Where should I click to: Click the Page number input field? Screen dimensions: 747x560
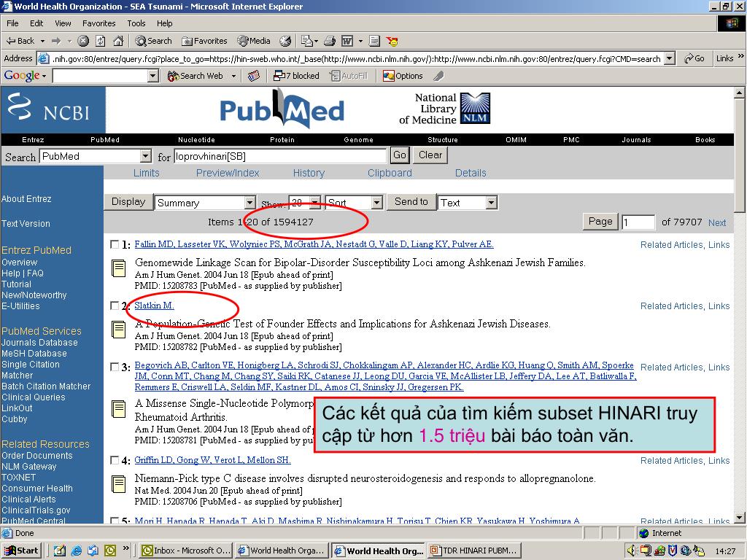click(x=639, y=222)
